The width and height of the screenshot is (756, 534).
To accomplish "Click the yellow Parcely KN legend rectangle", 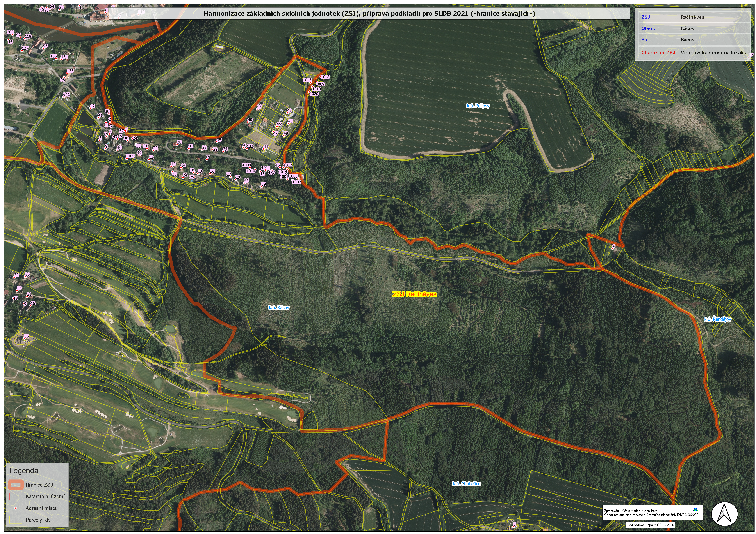I will [16, 520].
